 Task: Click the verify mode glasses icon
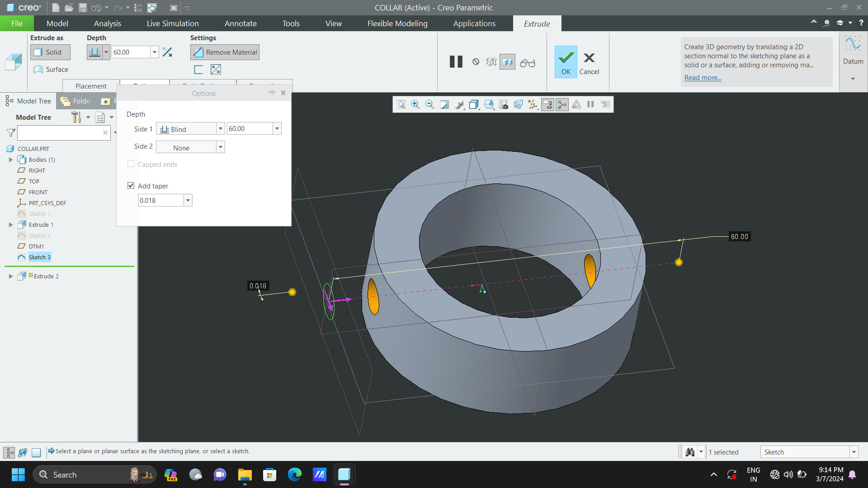[528, 63]
